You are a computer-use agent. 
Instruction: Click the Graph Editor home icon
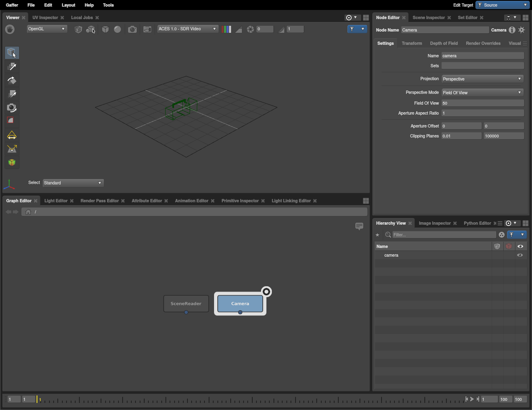pyautogui.click(x=28, y=212)
